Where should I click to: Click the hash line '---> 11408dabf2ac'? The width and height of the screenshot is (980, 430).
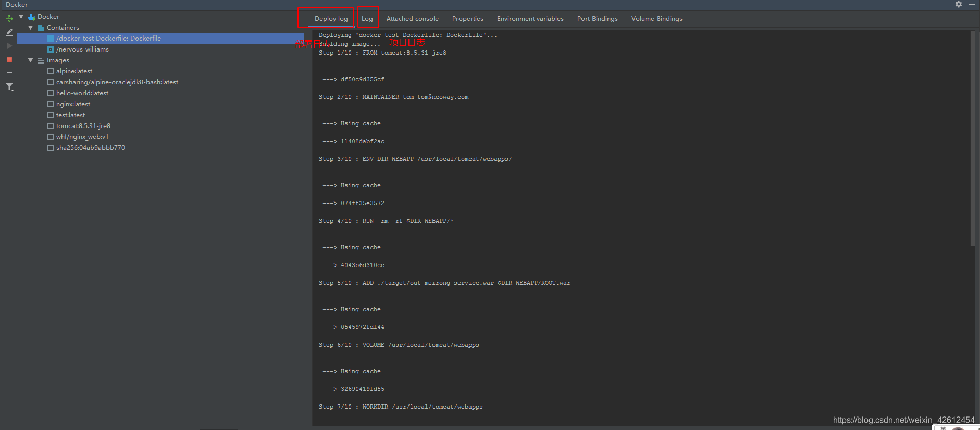click(353, 142)
